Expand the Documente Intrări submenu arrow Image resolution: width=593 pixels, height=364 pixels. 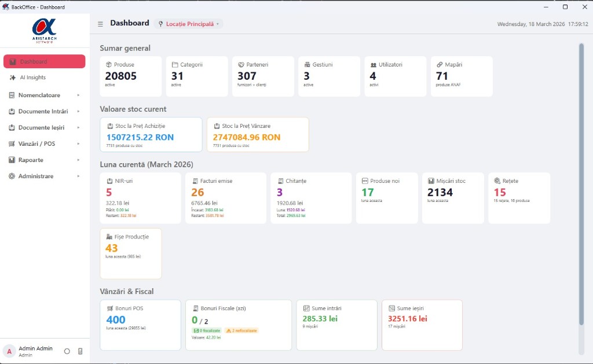pyautogui.click(x=78, y=112)
